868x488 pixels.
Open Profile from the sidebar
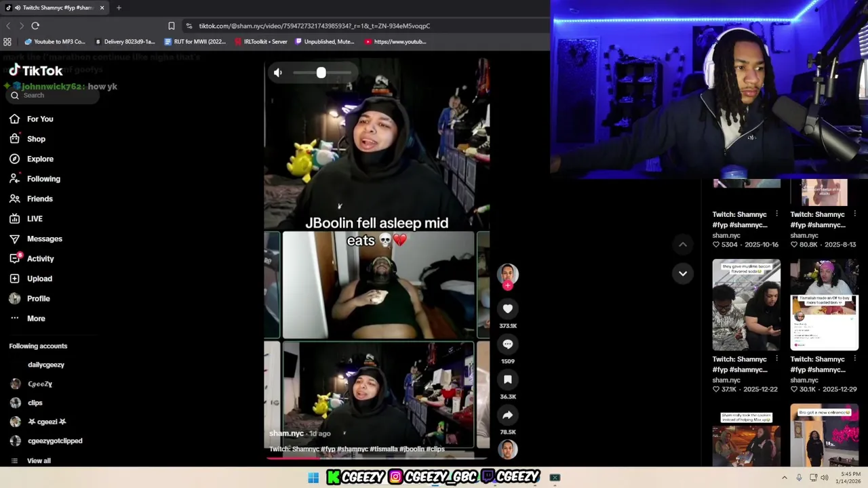pos(30,299)
